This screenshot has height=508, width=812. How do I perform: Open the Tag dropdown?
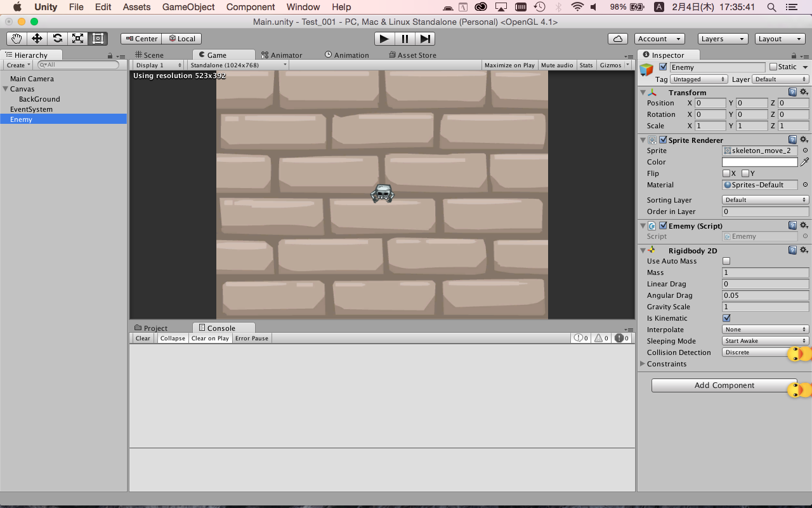point(699,79)
